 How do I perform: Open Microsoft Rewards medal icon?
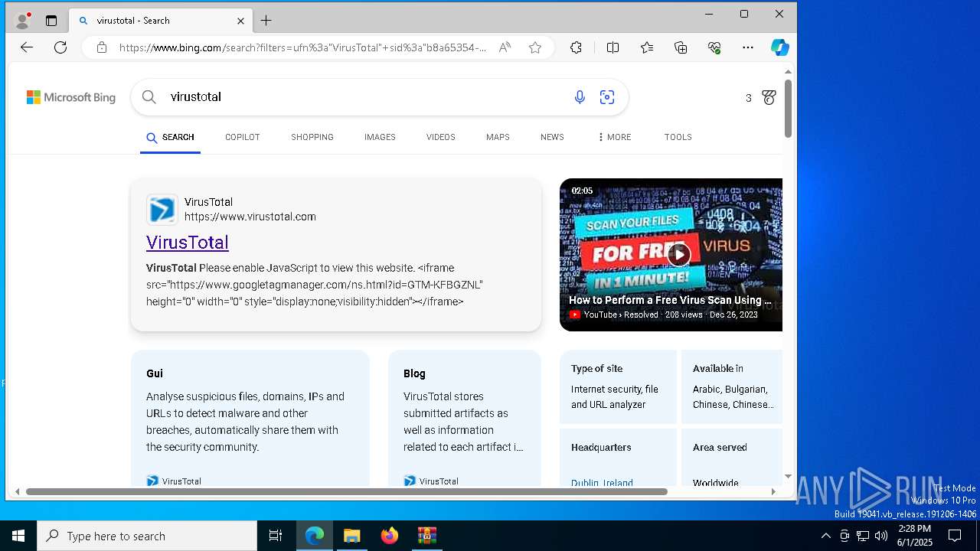pos(769,97)
